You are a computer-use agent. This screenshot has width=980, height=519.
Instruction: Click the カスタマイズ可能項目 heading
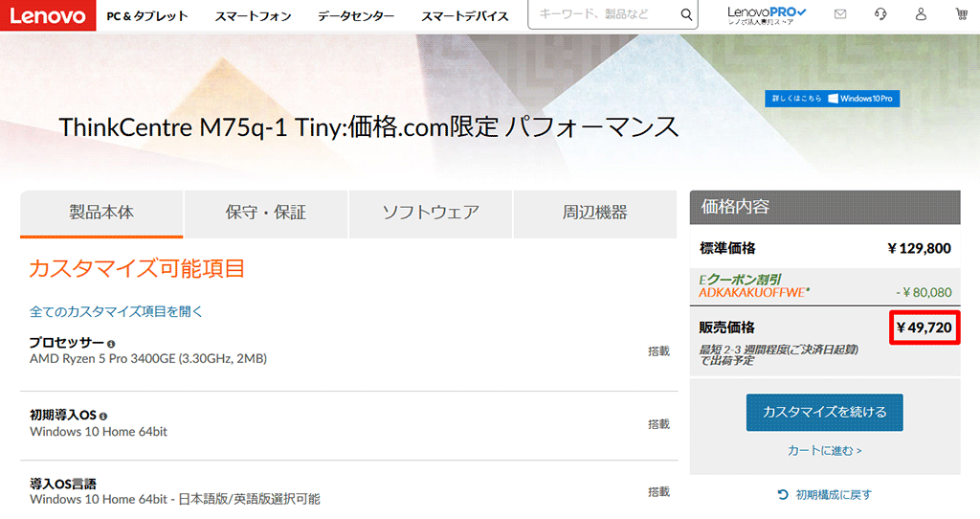137,269
